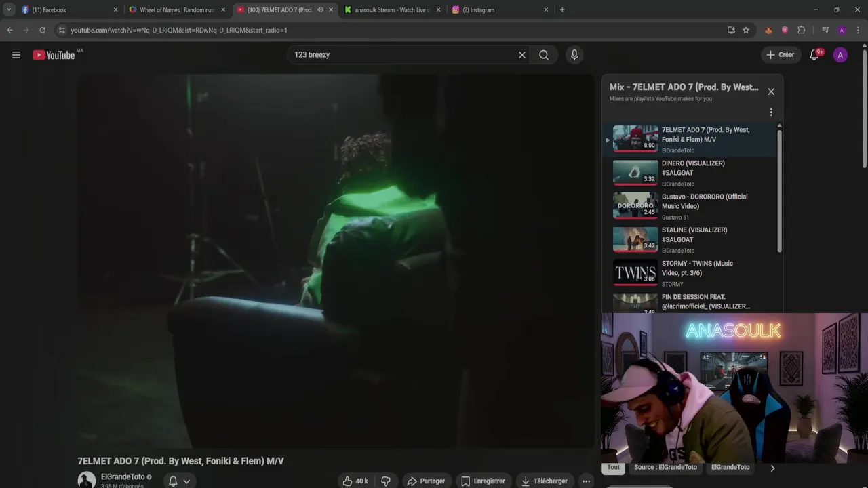Open YouTube notifications bell
Viewport: 868px width, 488px height.
pos(814,55)
